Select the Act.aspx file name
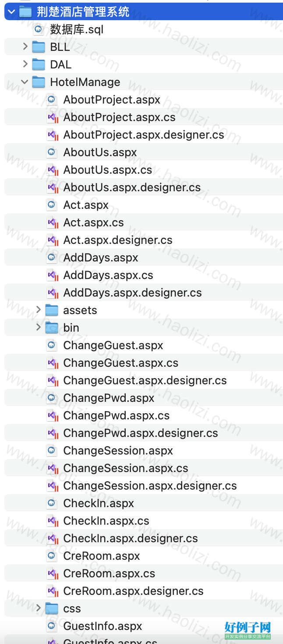This screenshot has width=283, height=644. [x=86, y=205]
